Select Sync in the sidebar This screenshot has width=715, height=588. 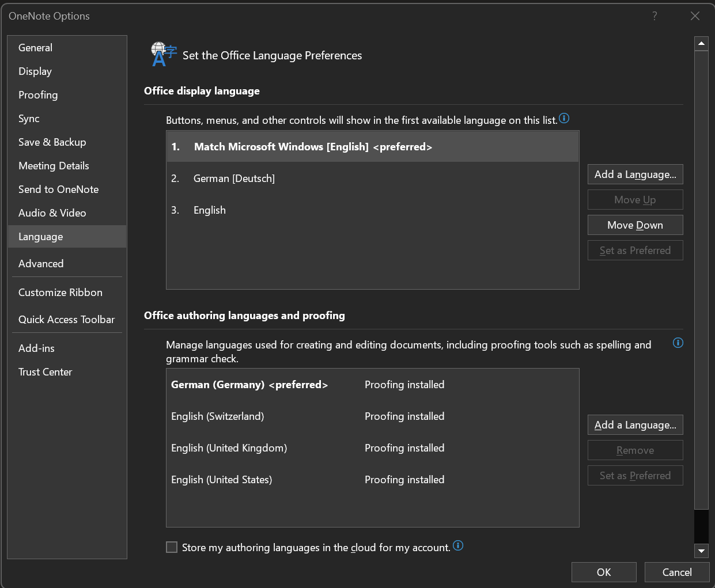tap(67, 119)
